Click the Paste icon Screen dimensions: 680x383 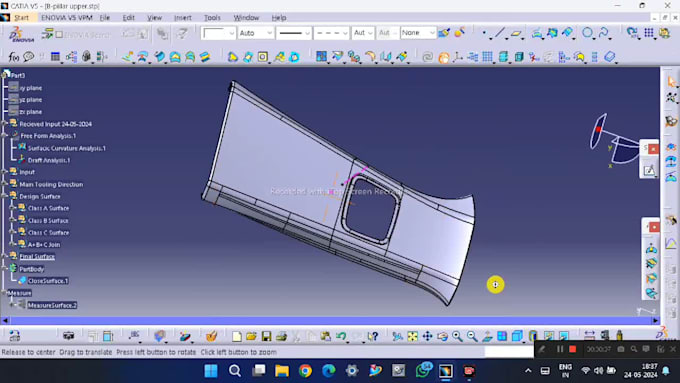326,336
